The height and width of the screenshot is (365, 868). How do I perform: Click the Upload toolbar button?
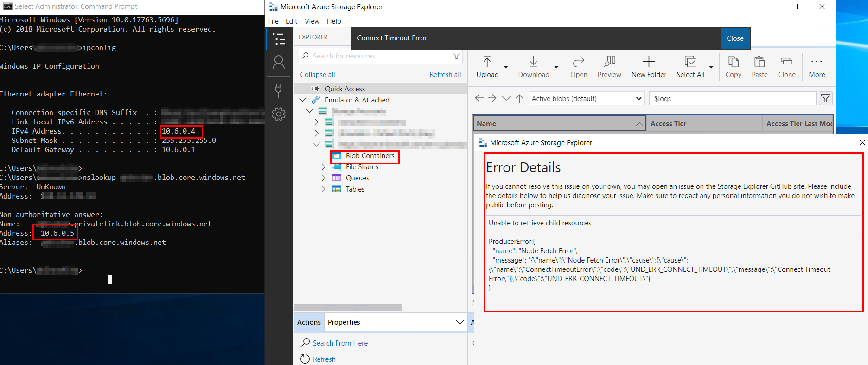(x=487, y=67)
